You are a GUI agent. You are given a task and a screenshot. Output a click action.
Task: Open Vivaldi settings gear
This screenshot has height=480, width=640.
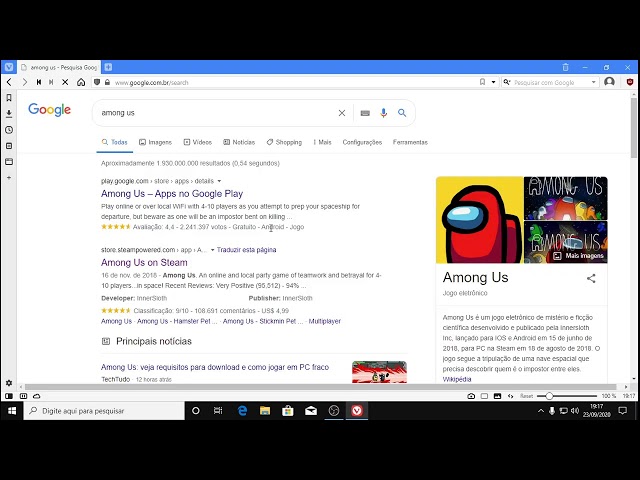(x=9, y=383)
